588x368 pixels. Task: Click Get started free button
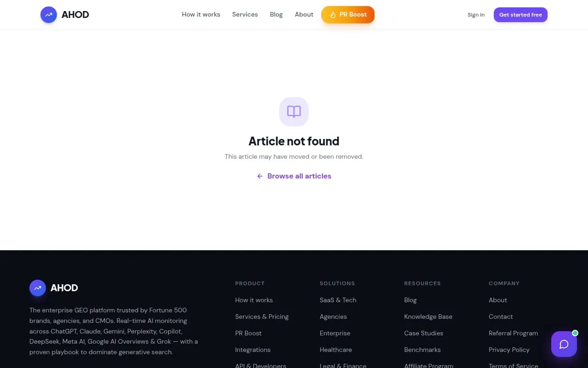pyautogui.click(x=520, y=15)
